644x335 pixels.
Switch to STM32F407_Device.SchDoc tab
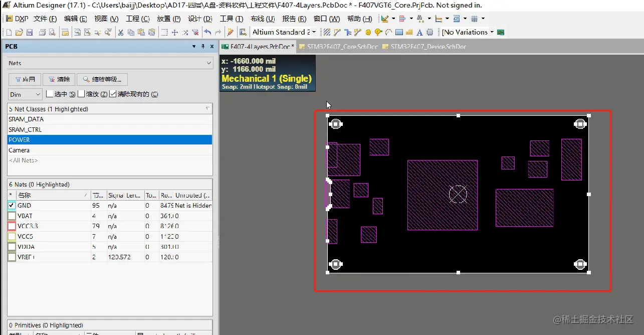click(x=424, y=47)
